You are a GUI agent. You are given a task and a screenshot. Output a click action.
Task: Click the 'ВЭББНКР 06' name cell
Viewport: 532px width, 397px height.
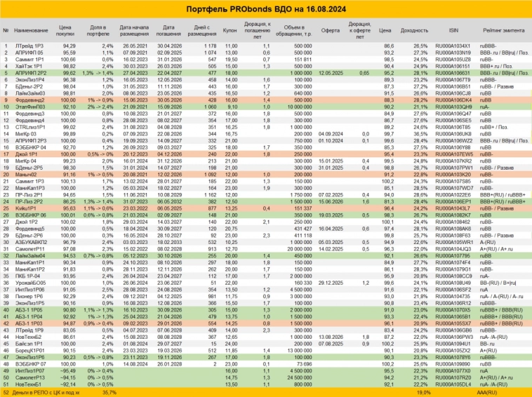(x=31, y=215)
